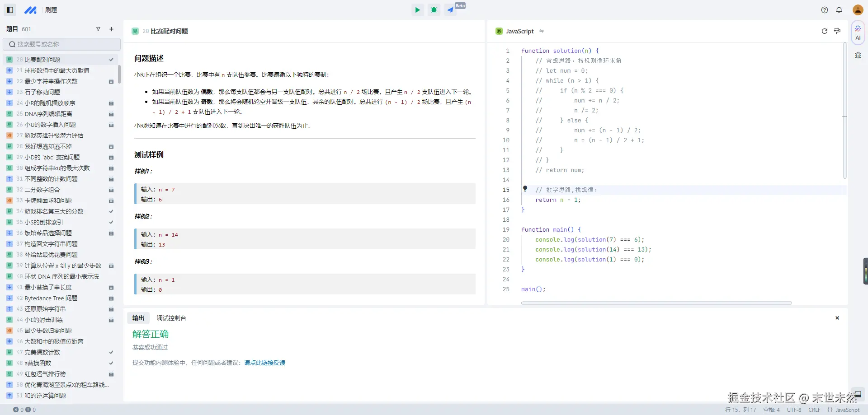868x415 pixels.
Task: Open notifications with the bell icon
Action: click(839, 10)
